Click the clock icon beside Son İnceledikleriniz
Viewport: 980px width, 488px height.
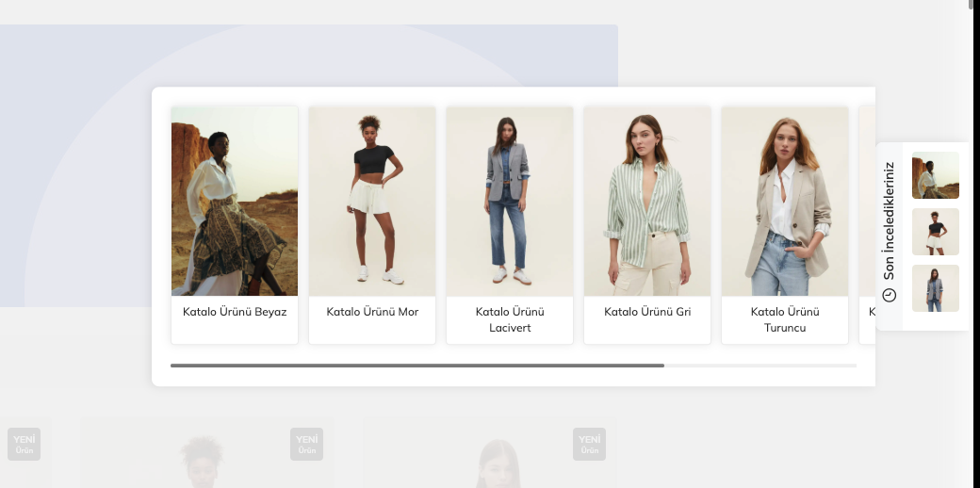click(889, 295)
